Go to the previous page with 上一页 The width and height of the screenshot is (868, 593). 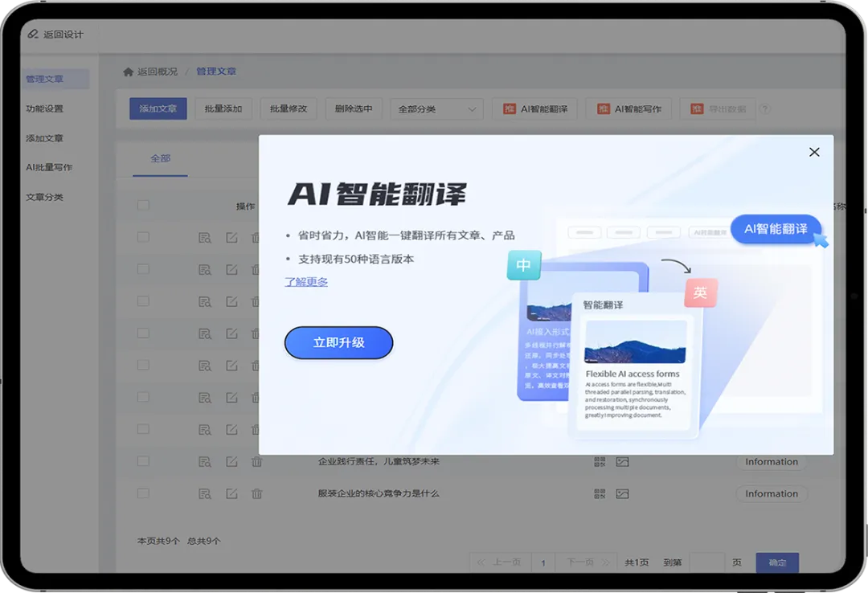tap(501, 562)
